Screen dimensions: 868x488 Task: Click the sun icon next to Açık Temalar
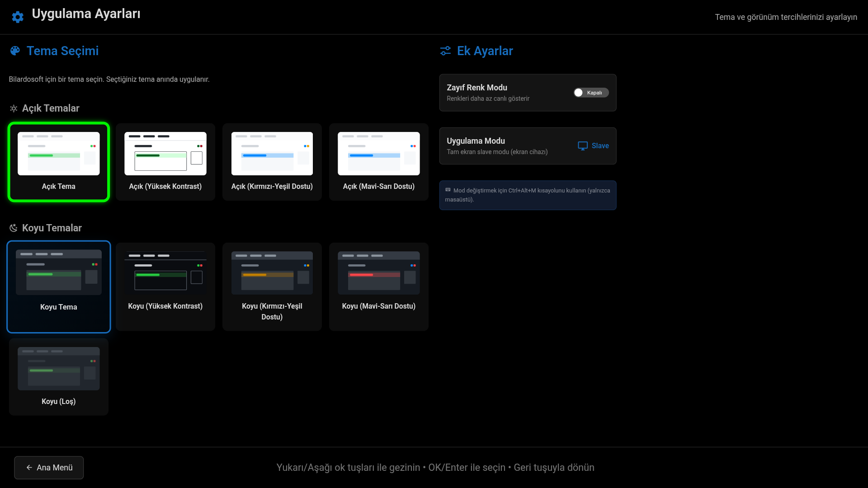(x=14, y=108)
